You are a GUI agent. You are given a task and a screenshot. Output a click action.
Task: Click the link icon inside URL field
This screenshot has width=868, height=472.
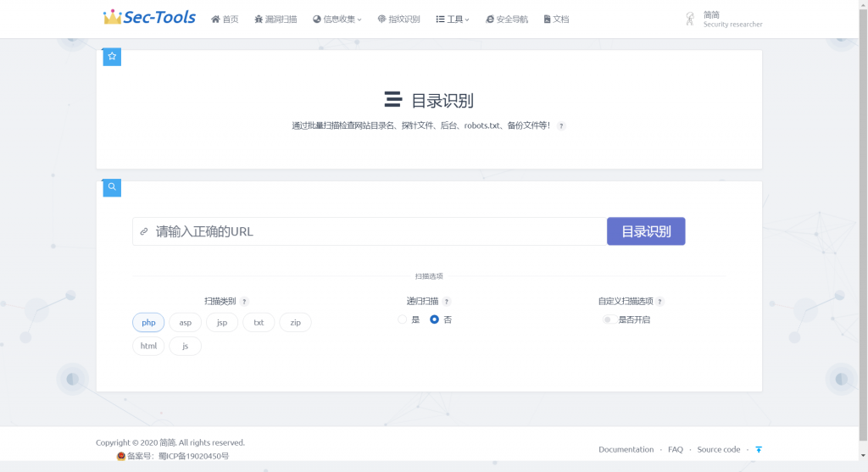(x=144, y=232)
